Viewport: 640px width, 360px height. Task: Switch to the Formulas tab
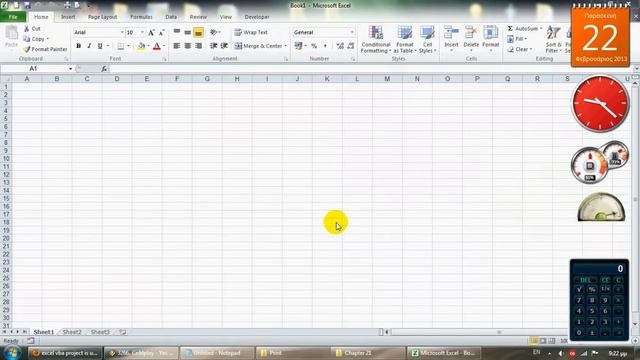[141, 17]
